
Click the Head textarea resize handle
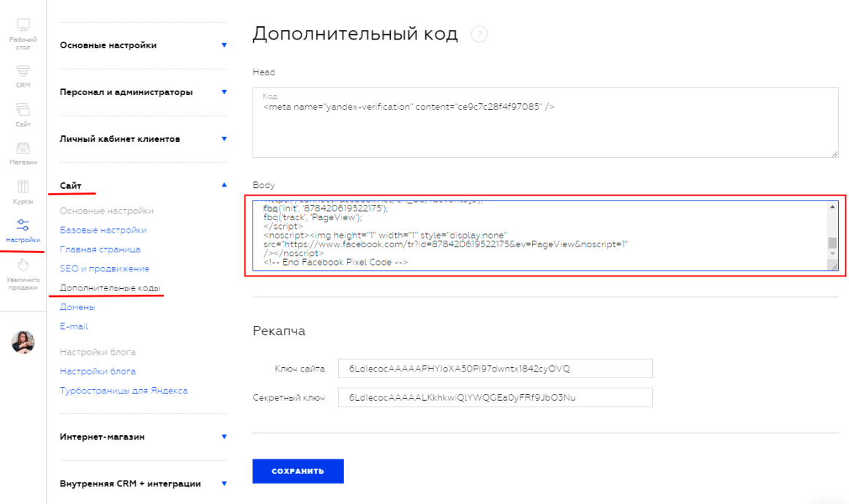click(x=834, y=154)
